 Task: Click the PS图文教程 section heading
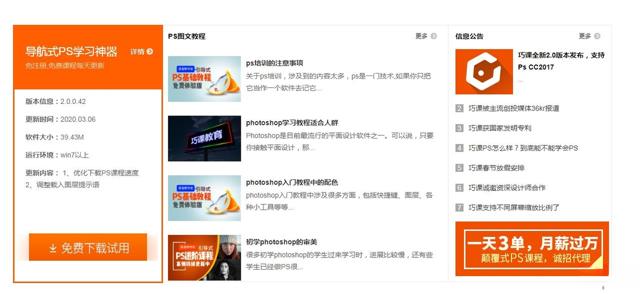point(187,36)
